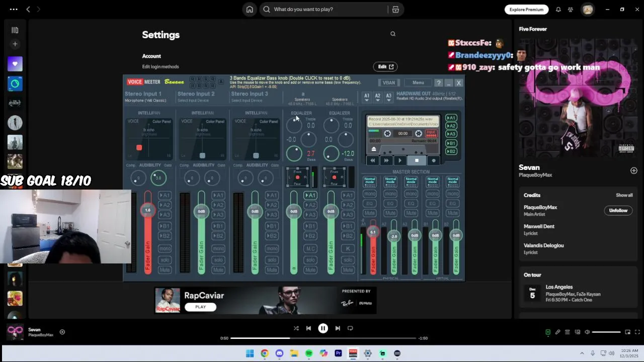Open Liked Songs playlist in sidebar

click(15, 64)
